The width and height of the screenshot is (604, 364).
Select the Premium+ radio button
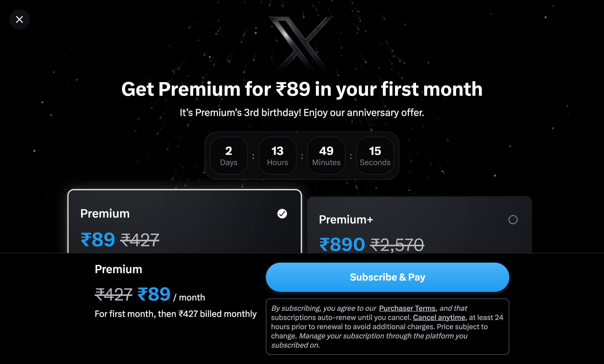[513, 220]
